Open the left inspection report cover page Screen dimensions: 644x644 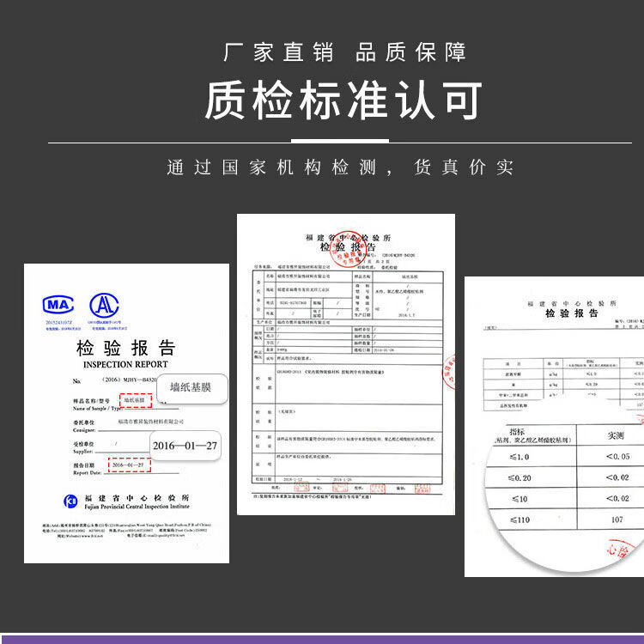pyautogui.click(x=126, y=413)
